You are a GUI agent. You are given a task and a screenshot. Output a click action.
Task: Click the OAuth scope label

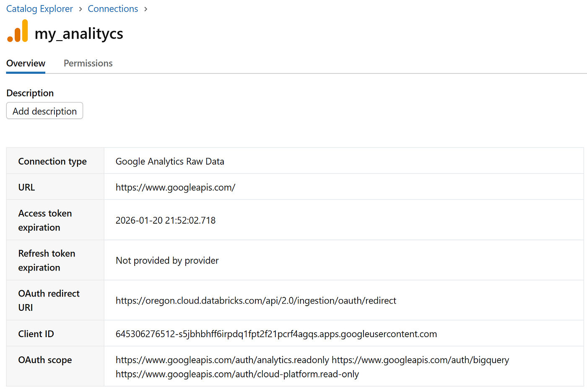(x=45, y=360)
